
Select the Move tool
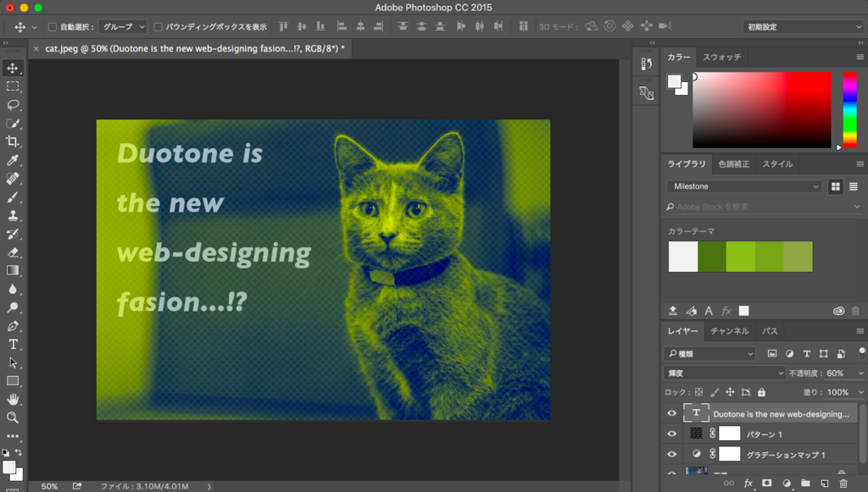[x=13, y=68]
